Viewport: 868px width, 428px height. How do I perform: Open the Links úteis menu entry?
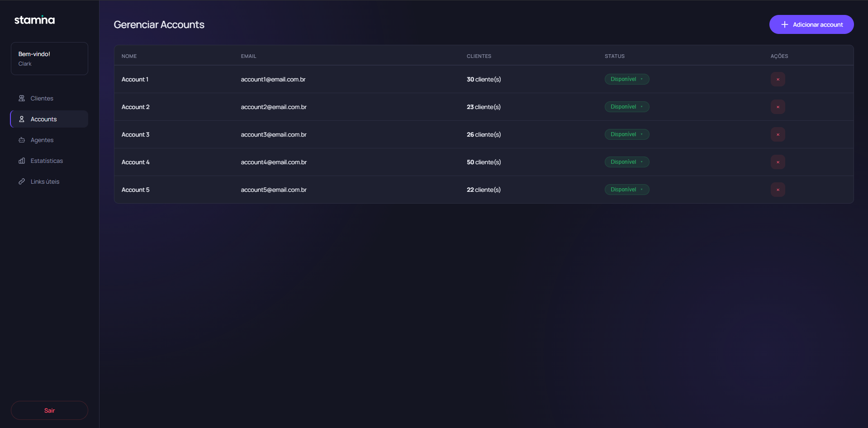pos(49,181)
